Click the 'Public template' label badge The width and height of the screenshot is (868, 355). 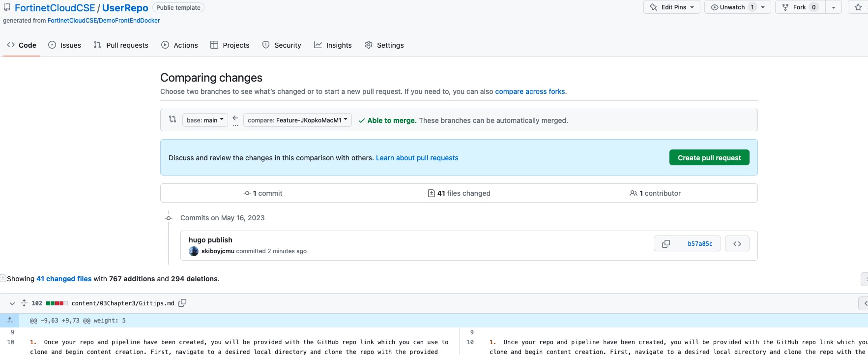pyautogui.click(x=178, y=7)
